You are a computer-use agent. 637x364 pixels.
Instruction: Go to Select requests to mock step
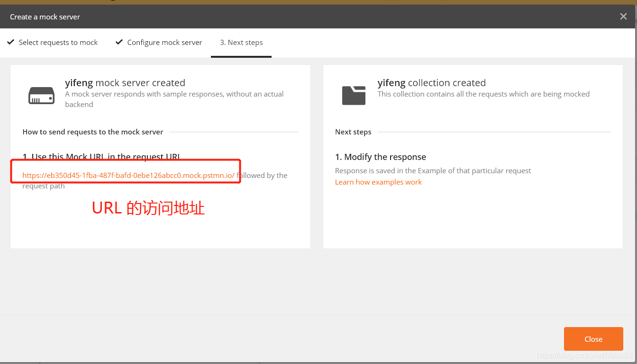(x=53, y=42)
